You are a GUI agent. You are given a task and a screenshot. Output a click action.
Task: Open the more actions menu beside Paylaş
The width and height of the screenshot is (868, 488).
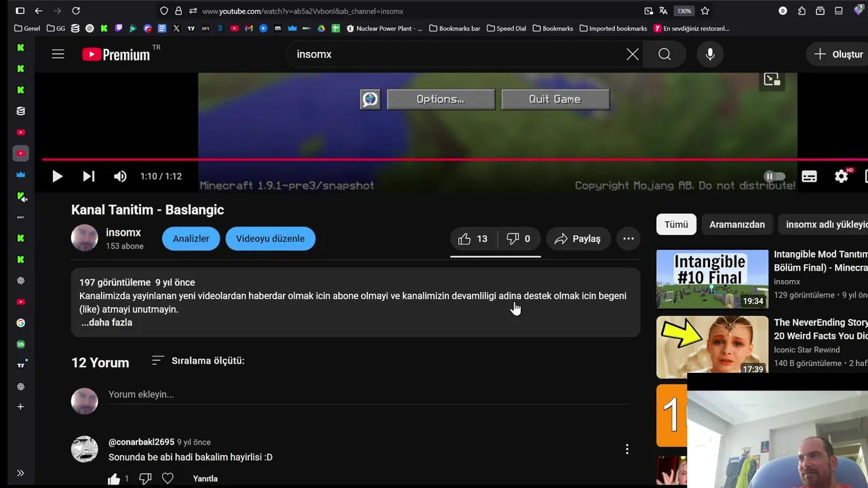[x=629, y=239]
